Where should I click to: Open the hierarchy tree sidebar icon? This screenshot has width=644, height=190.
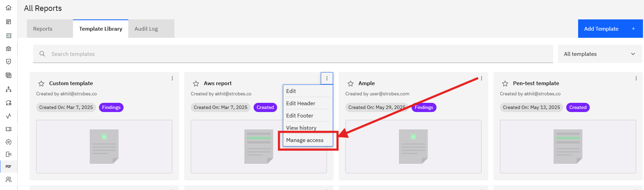[9, 89]
